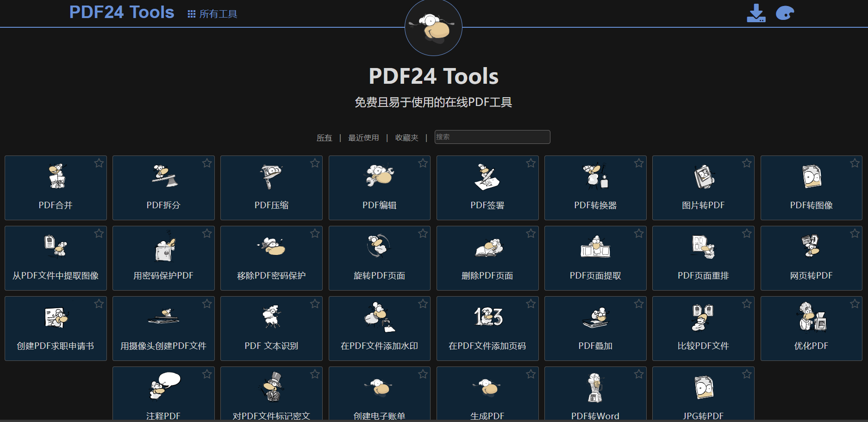Favorite the PDF拆分 tool via its star
This screenshot has height=422, width=868.
tap(207, 163)
